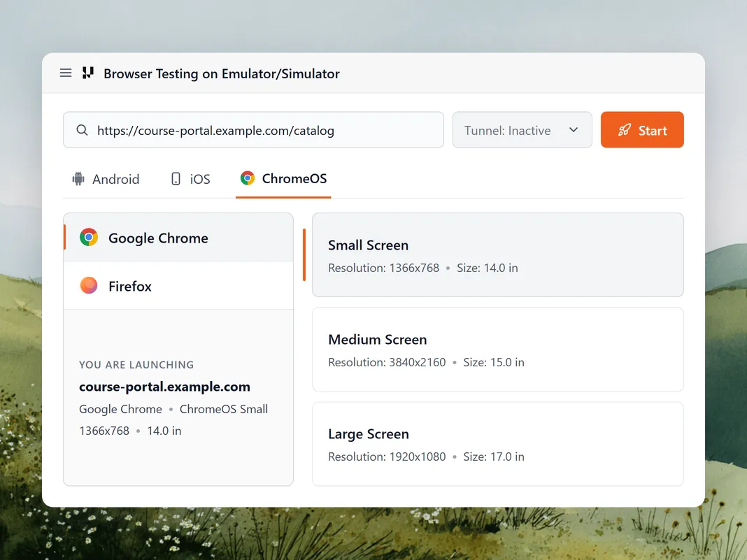Image resolution: width=747 pixels, height=560 pixels.
Task: Click 'Size: 14.0 in' on Small Screen
Action: [x=488, y=268]
